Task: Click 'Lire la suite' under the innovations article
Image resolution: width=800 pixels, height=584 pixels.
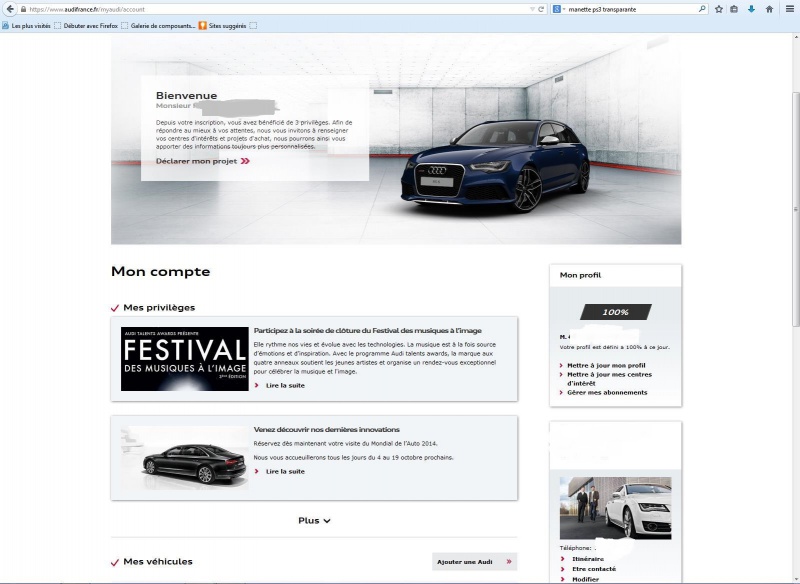Action: 285,471
